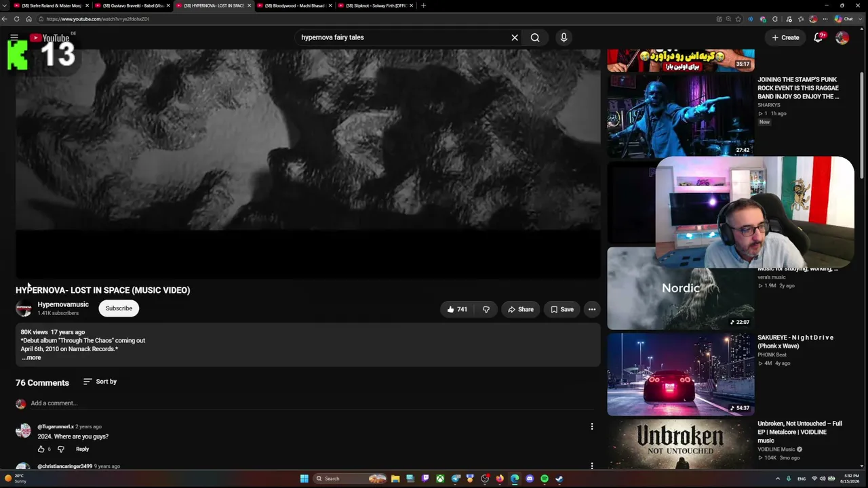Open YouTube notifications bell
The width and height of the screenshot is (868, 488).
(x=818, y=37)
